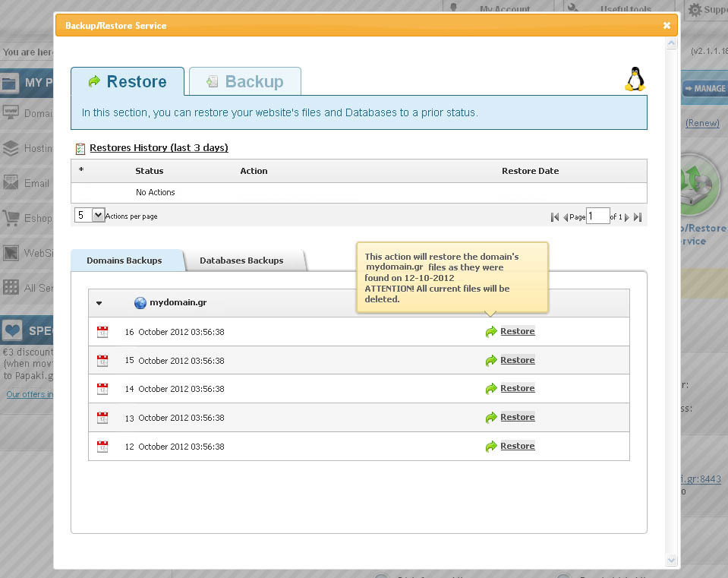This screenshot has width=728, height=578.
Task: Click the 'No Actions' table row
Action: (359, 192)
